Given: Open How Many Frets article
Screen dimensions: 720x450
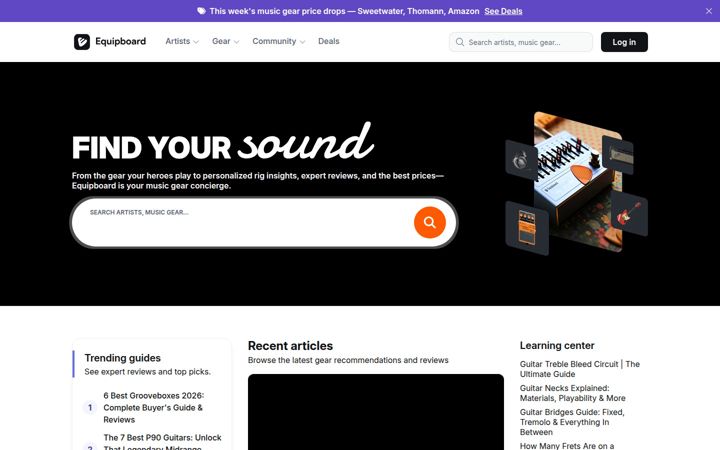Looking at the screenshot, I should pos(567,445).
